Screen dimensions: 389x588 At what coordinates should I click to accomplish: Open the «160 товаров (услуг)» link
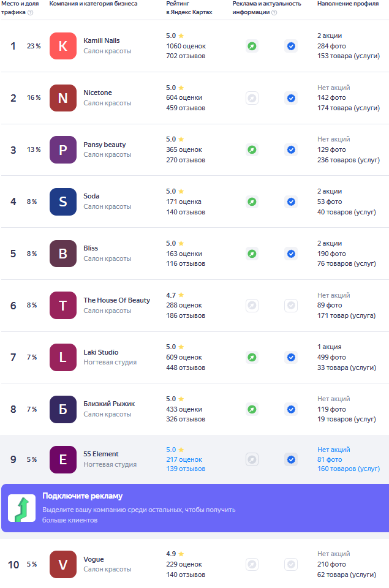click(348, 469)
